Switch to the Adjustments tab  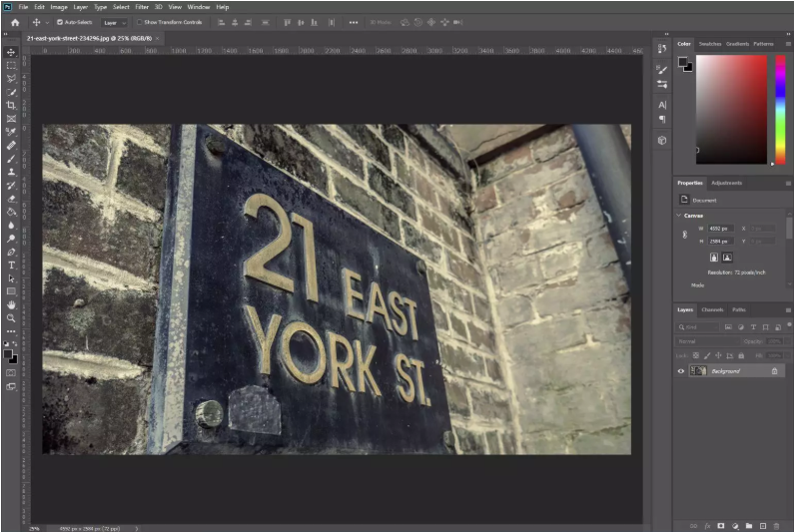pyautogui.click(x=726, y=183)
